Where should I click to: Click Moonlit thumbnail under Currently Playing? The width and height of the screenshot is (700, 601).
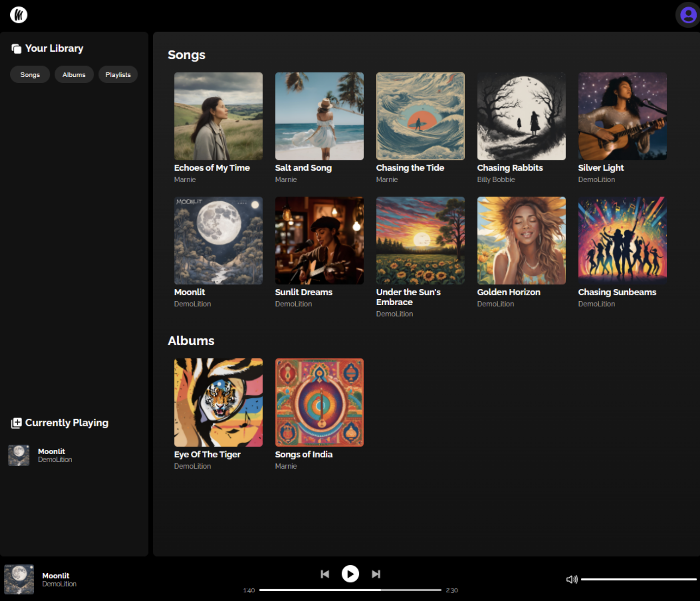tap(19, 455)
